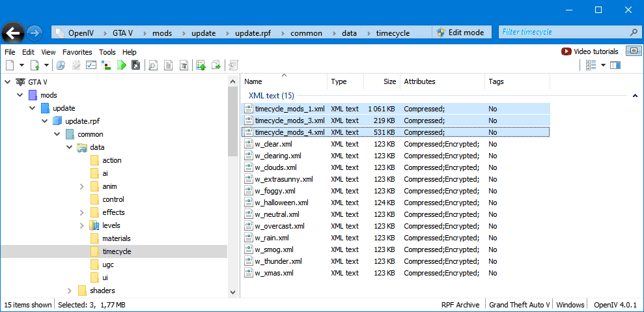Go forward with the blue arrow button

(x=35, y=33)
